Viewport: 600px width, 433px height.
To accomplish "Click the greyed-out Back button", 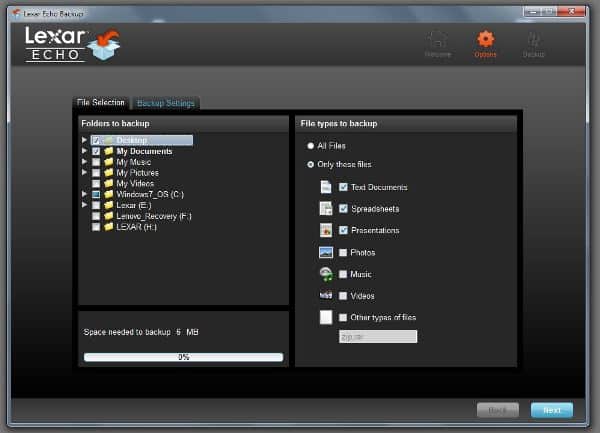I will pos(498,410).
